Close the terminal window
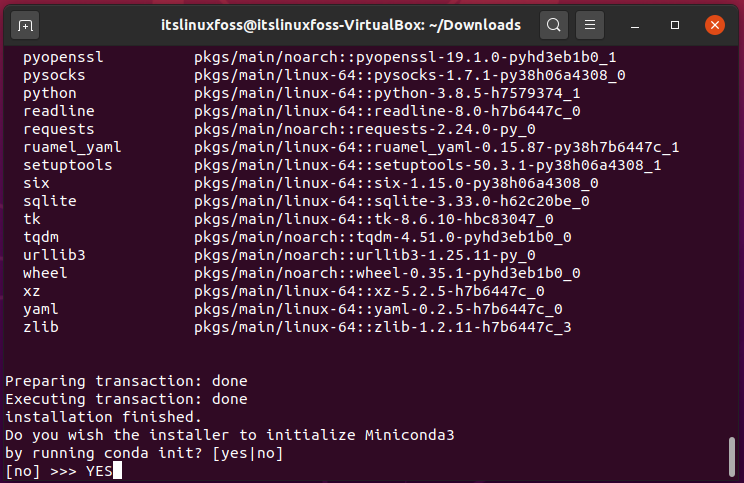The width and height of the screenshot is (744, 483). coord(715,25)
